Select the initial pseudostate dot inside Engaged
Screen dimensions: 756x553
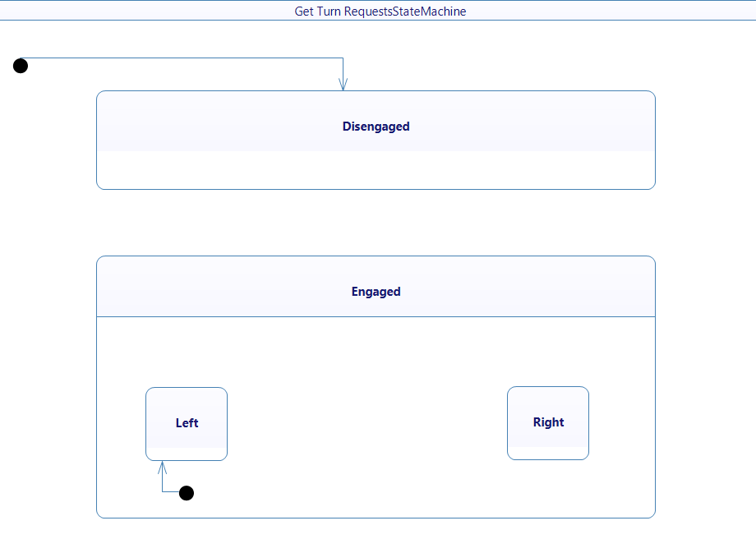[186, 493]
